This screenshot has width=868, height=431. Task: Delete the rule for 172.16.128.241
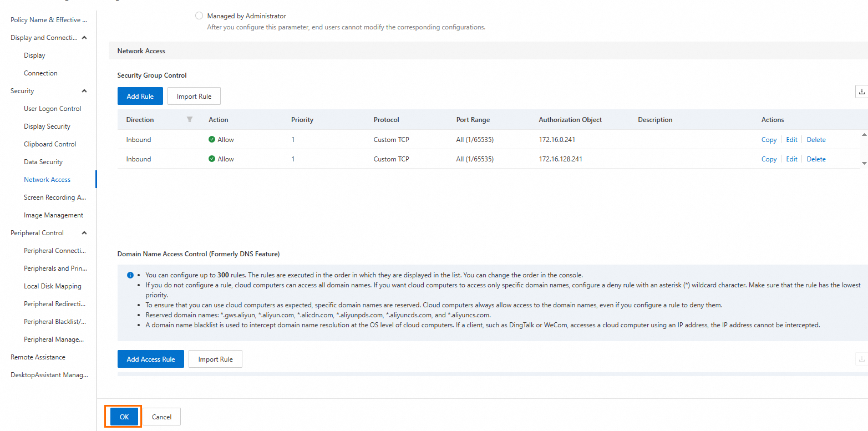[x=816, y=159]
